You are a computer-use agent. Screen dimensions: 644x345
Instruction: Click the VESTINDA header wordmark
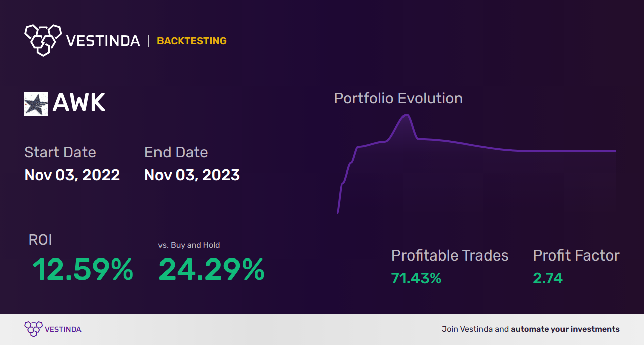click(103, 41)
